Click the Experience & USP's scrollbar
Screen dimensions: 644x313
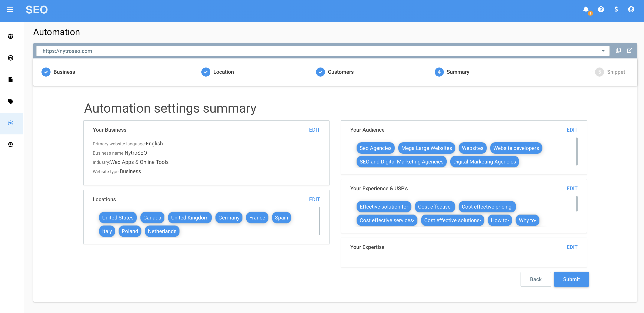577,204
